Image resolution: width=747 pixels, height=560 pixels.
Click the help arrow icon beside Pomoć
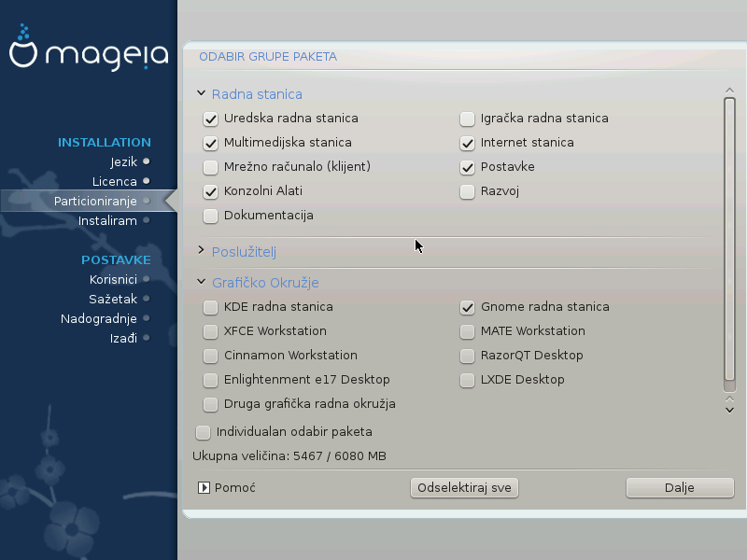[x=204, y=487]
